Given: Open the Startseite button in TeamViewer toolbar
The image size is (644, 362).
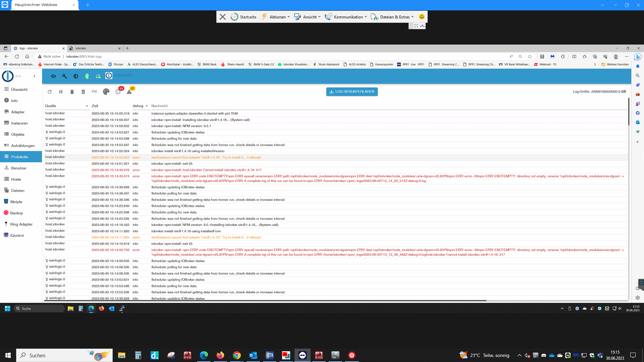Looking at the screenshot, I should click(x=244, y=17).
